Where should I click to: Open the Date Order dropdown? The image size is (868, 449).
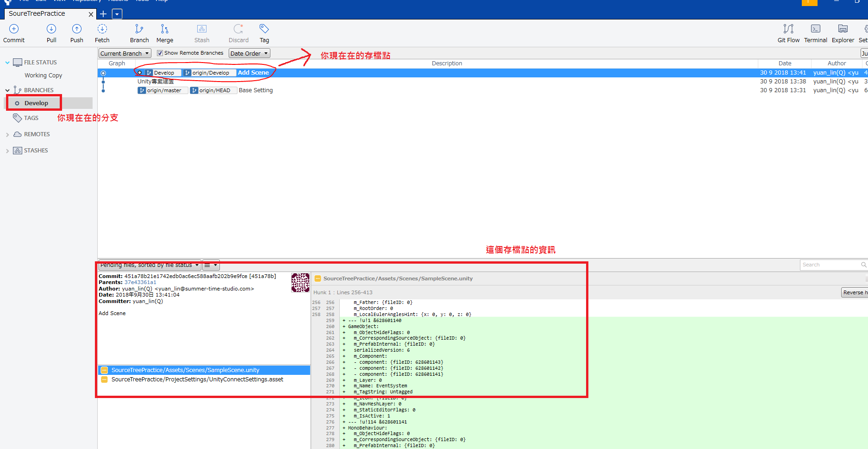coord(250,53)
